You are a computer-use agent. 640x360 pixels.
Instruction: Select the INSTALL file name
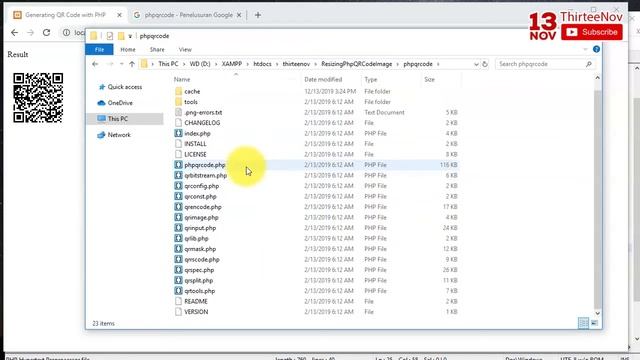pyautogui.click(x=195, y=144)
